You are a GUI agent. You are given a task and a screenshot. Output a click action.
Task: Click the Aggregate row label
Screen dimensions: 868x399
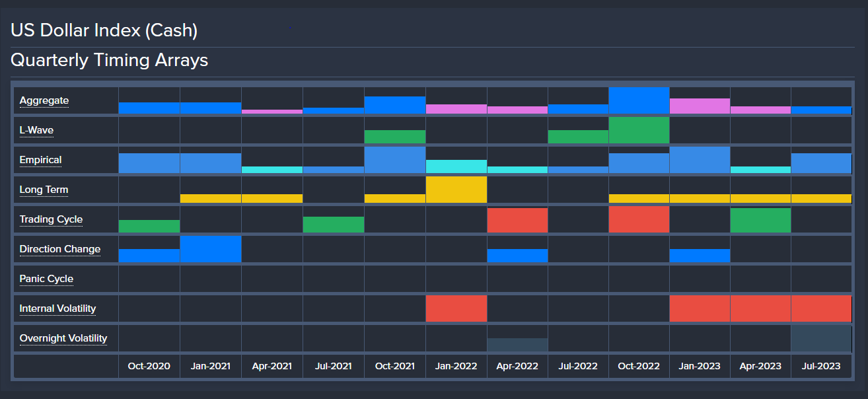click(44, 100)
